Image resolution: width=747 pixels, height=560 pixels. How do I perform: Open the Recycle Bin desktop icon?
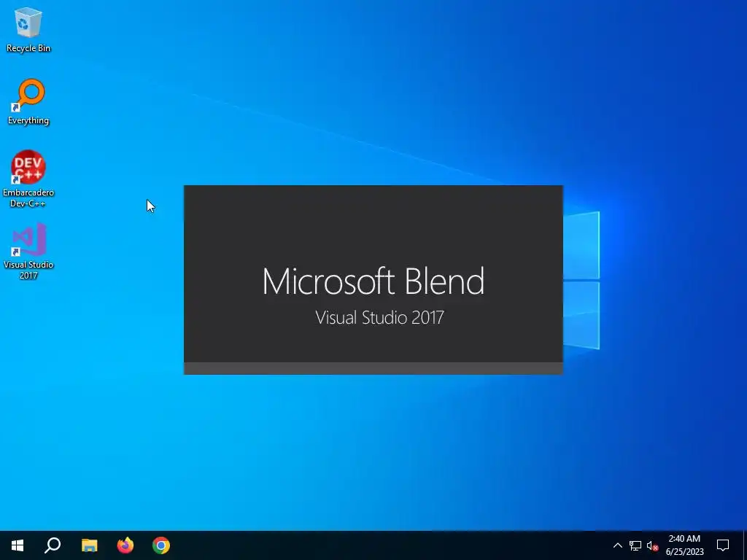(28, 29)
